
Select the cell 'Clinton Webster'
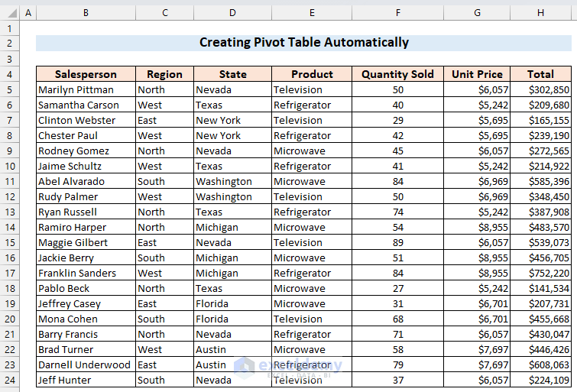coord(86,120)
